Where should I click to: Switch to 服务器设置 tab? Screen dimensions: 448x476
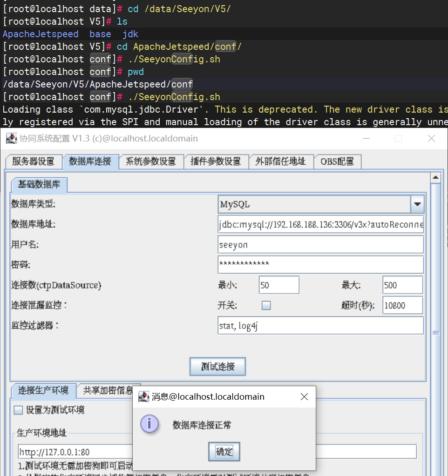click(34, 161)
